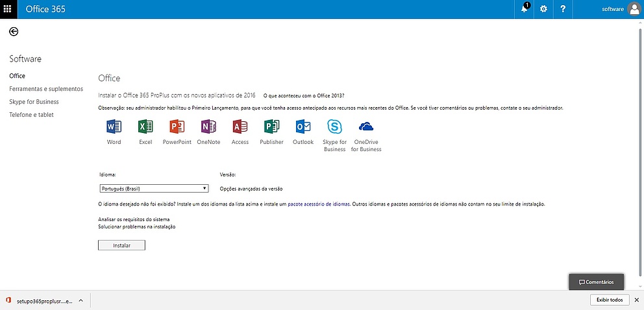Click the notifications bell icon
Viewport: 644px width, 310px height.
pos(524,9)
